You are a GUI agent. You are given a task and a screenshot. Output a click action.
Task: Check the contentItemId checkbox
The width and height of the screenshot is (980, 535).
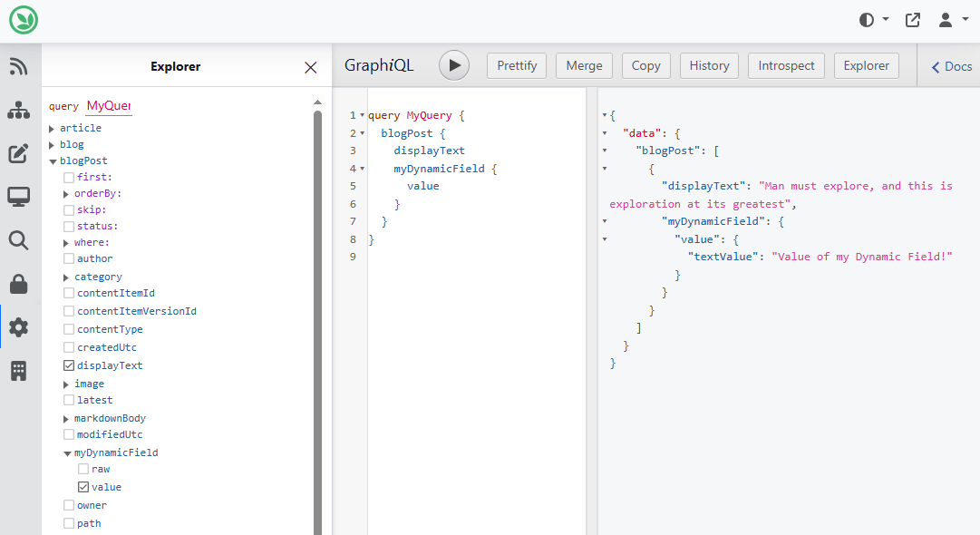[69, 293]
